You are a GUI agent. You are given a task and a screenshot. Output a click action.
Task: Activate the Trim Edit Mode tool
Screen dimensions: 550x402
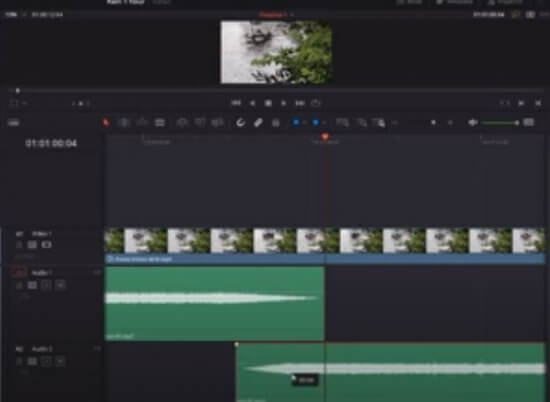pos(123,122)
